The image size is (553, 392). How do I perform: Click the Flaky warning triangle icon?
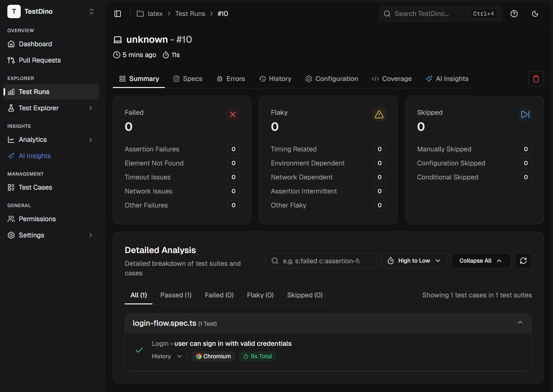(x=379, y=114)
